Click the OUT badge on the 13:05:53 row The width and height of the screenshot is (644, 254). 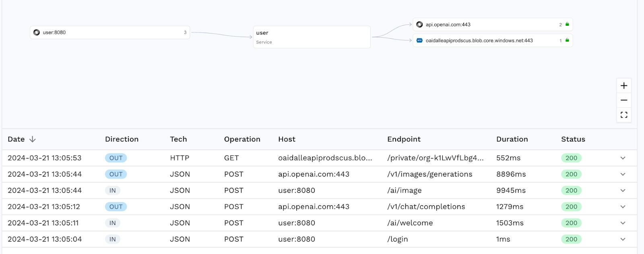tap(116, 158)
